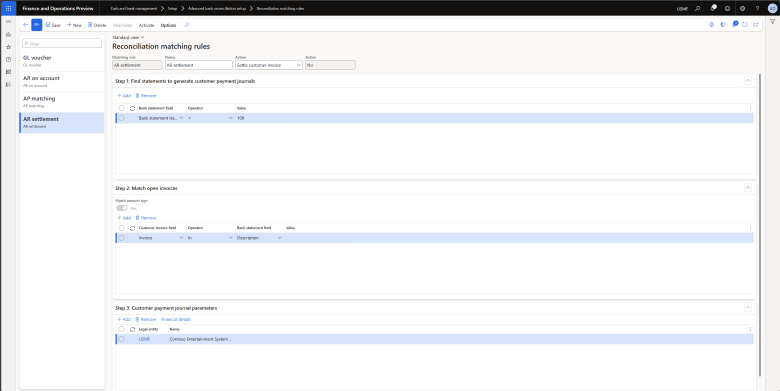
Task: Toggle the blue list pane button
Action: coord(37,25)
